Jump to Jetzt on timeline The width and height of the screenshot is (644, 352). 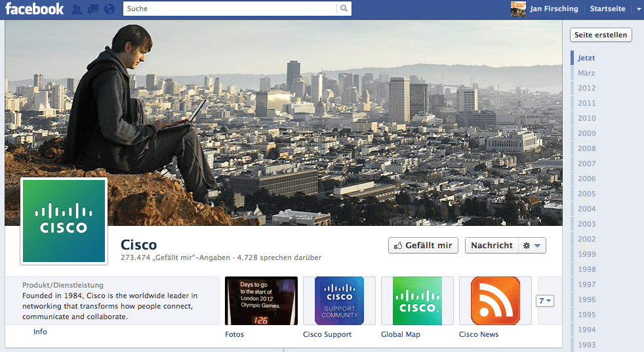point(586,58)
